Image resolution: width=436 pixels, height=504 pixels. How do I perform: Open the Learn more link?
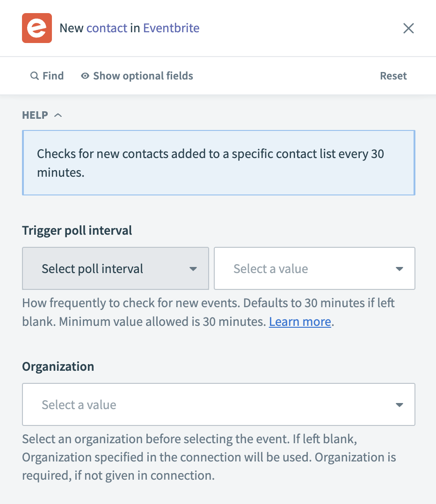pos(300,322)
